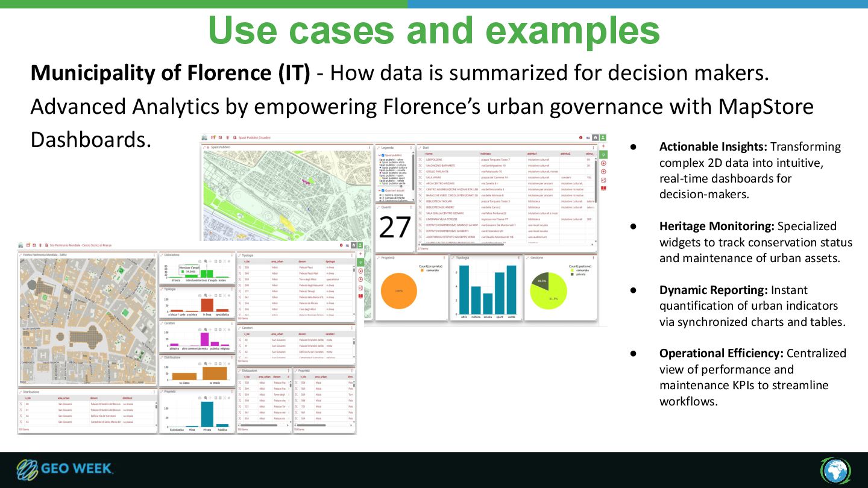Click the Privata blue bar in Proprietà bar chart
868x488 pixels.
click(x=207, y=414)
